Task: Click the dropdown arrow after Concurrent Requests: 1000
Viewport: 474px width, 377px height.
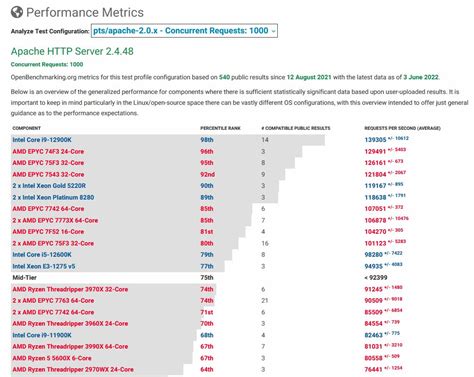Action: [273, 31]
